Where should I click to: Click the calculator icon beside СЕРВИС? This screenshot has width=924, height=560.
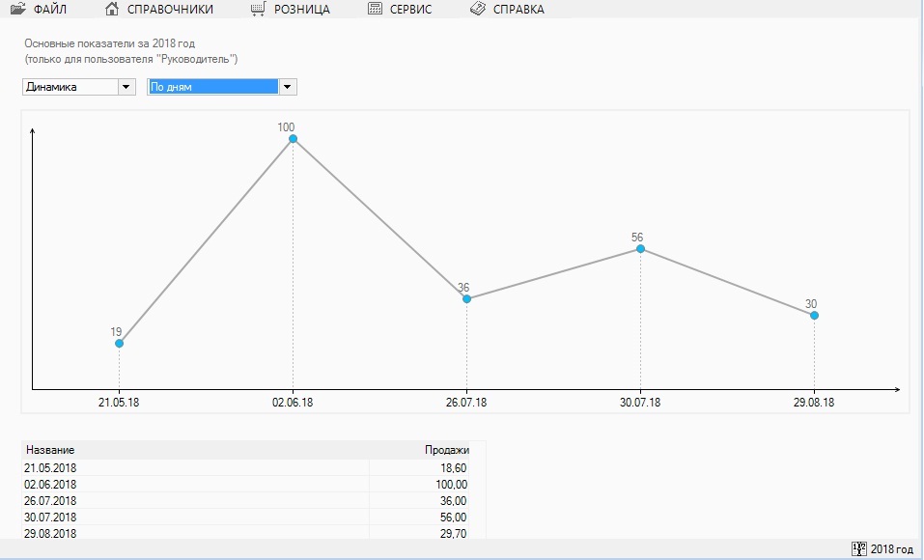[376, 10]
